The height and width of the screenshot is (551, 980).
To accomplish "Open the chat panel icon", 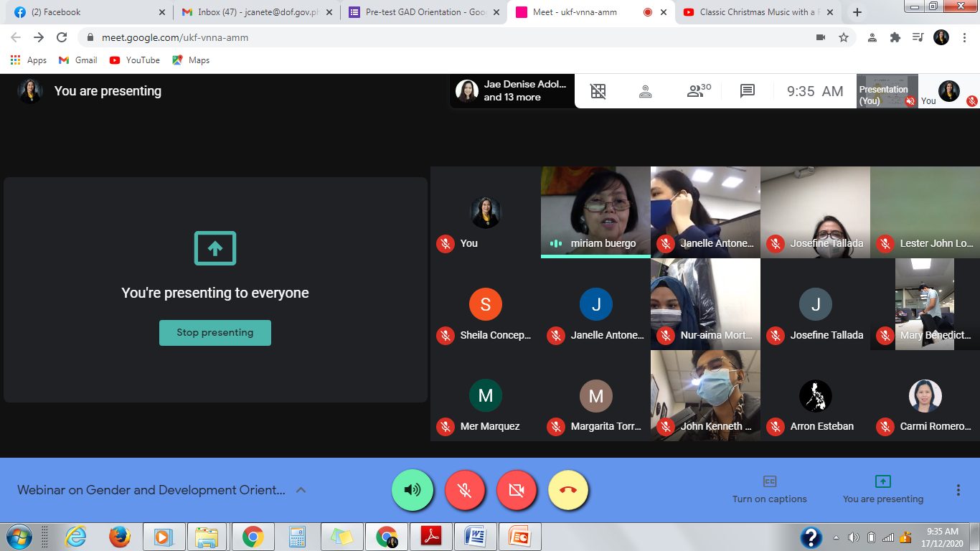I will pos(748,90).
